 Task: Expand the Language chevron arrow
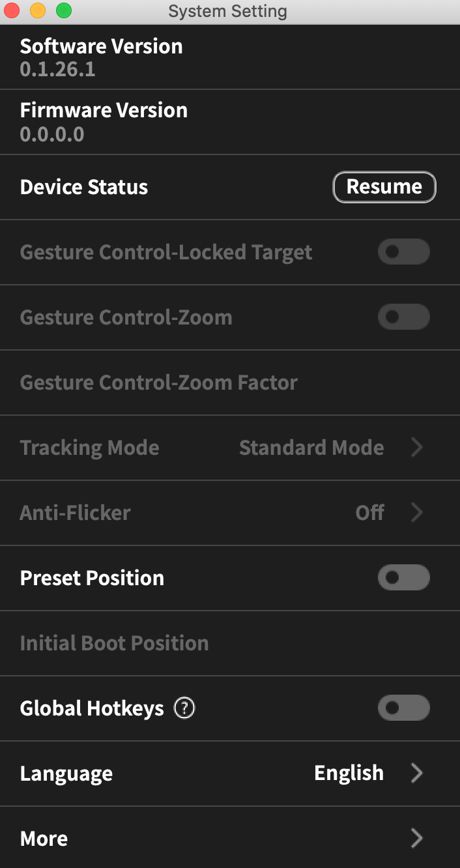click(x=417, y=774)
